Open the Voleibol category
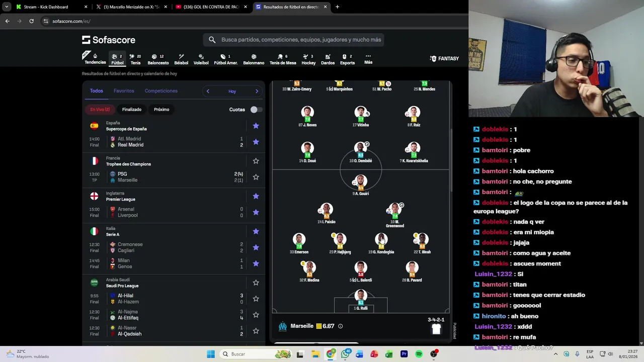 coord(201,59)
